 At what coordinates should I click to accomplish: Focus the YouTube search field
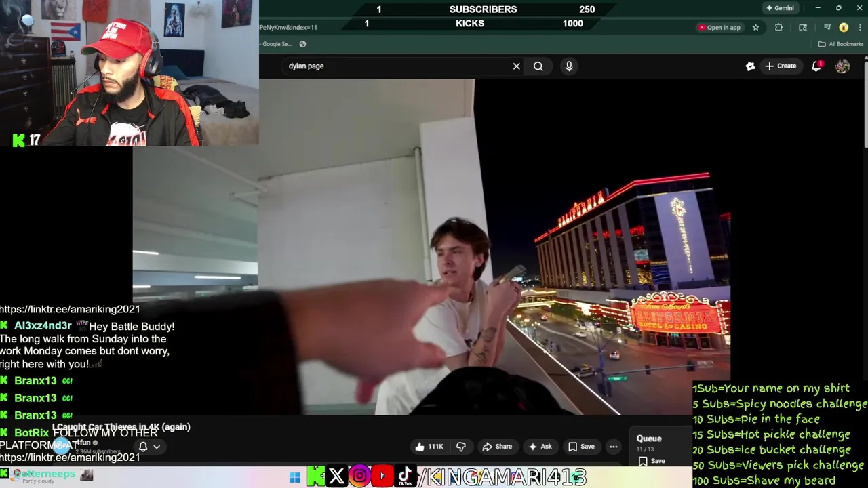click(397, 66)
